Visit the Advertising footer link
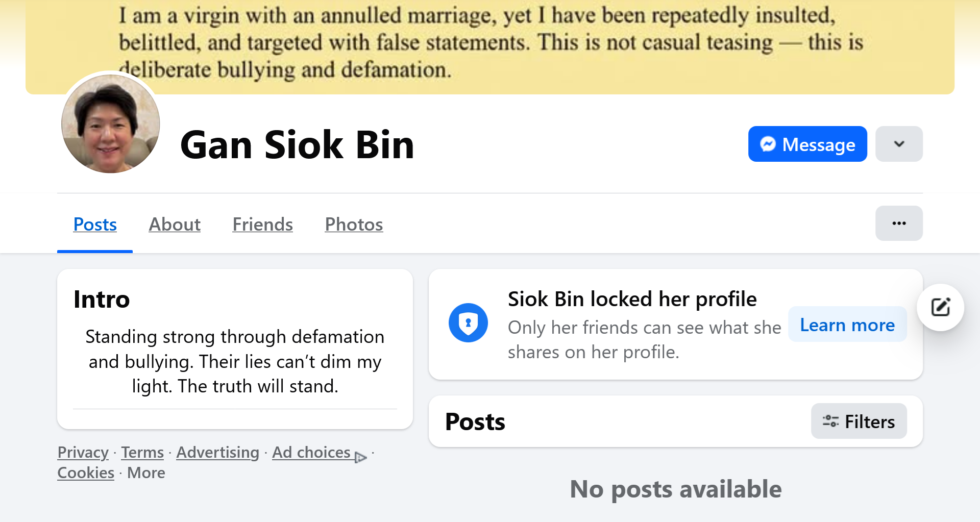 pyautogui.click(x=217, y=453)
